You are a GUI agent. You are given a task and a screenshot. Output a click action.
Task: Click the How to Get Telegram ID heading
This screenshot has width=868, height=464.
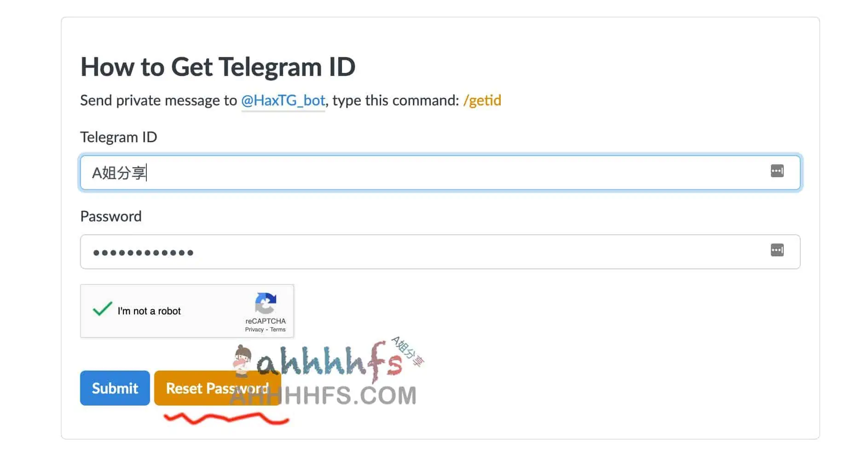click(218, 67)
